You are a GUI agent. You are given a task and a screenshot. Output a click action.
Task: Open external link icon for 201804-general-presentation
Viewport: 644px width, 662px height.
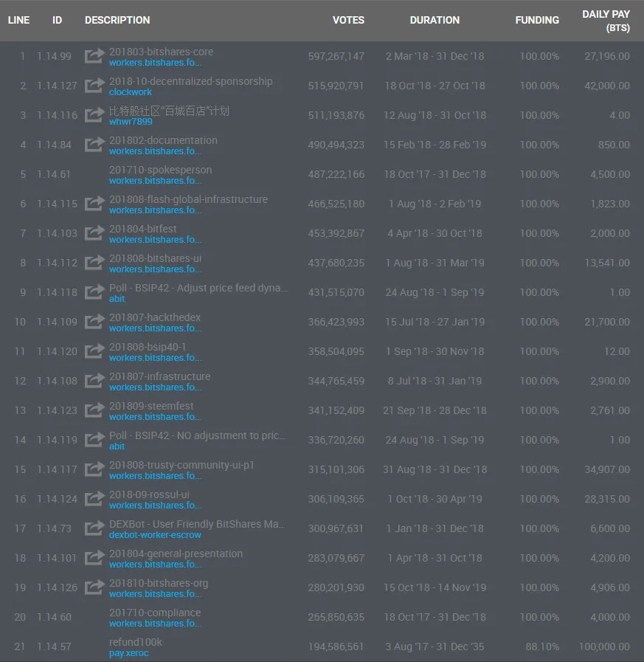tap(94, 558)
